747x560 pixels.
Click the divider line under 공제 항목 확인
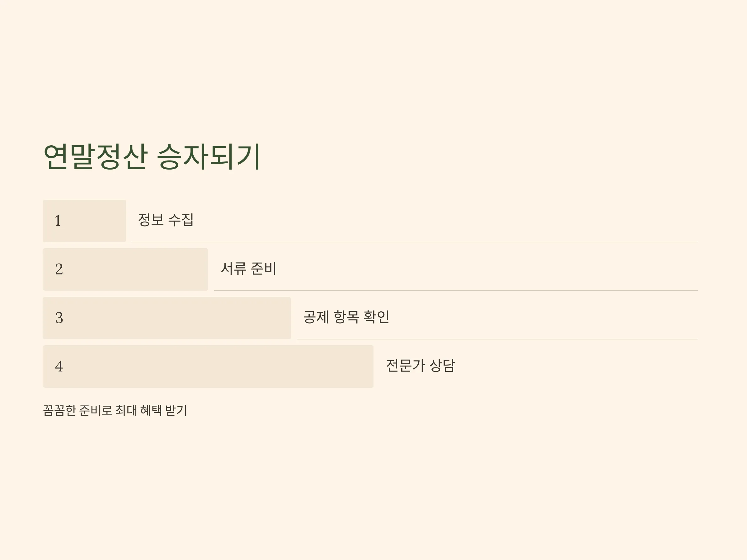497,339
